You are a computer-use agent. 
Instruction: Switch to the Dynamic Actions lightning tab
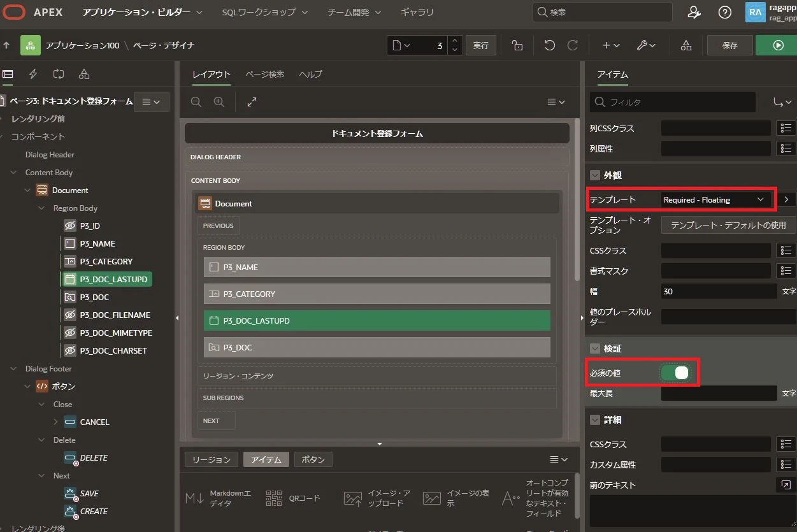[33, 74]
